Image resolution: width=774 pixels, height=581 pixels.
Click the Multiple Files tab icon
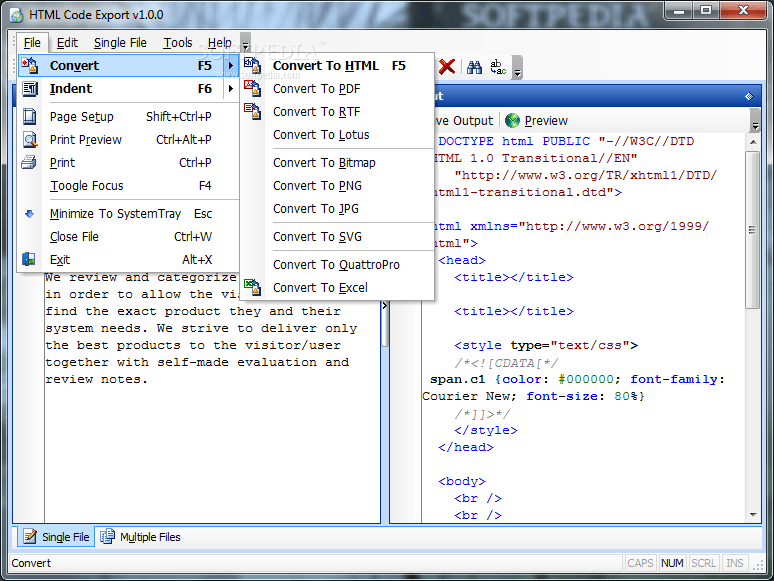108,537
